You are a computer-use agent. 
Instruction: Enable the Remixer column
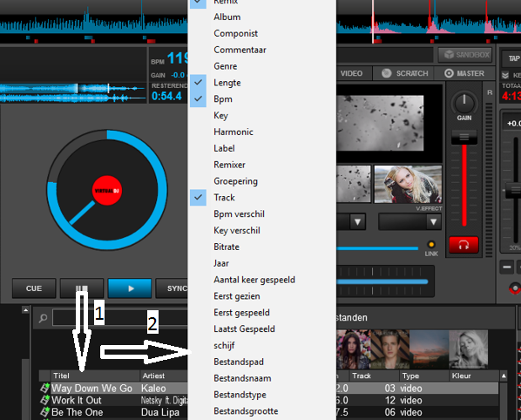(x=229, y=165)
